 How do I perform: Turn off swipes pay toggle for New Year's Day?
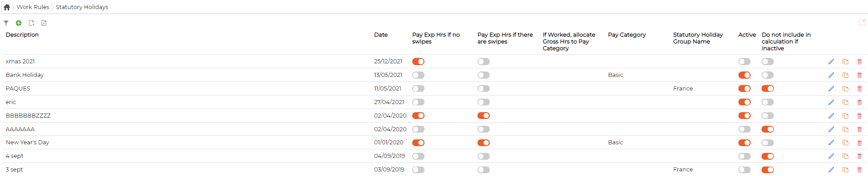point(483,143)
